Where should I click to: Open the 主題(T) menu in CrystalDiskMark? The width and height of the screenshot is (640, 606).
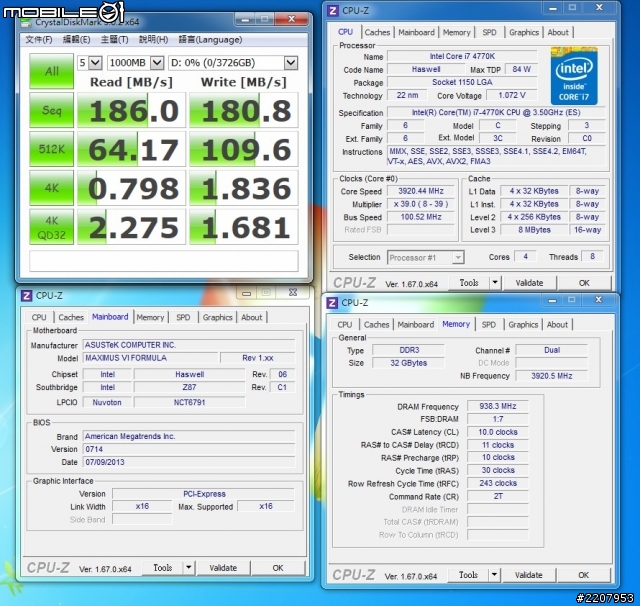[114, 40]
